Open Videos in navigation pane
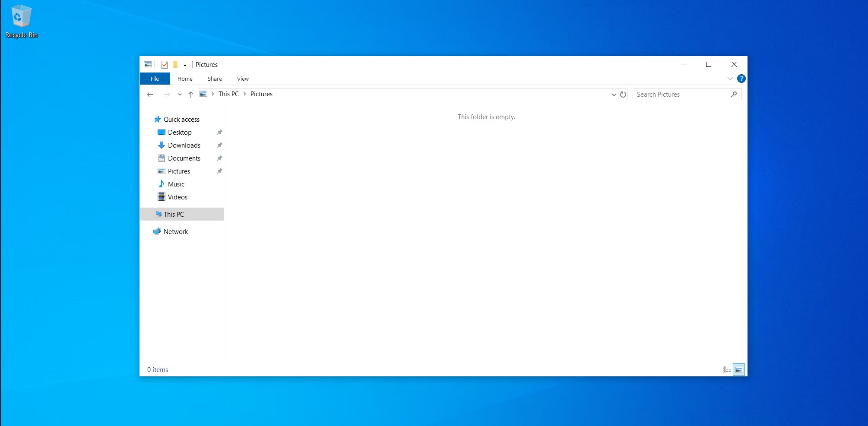Viewport: 868px width, 426px height. point(177,197)
